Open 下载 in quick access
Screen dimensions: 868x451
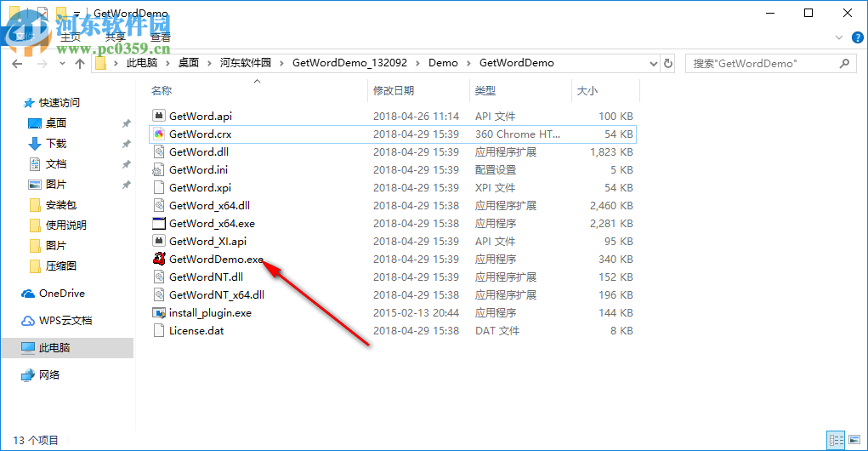coord(56,144)
